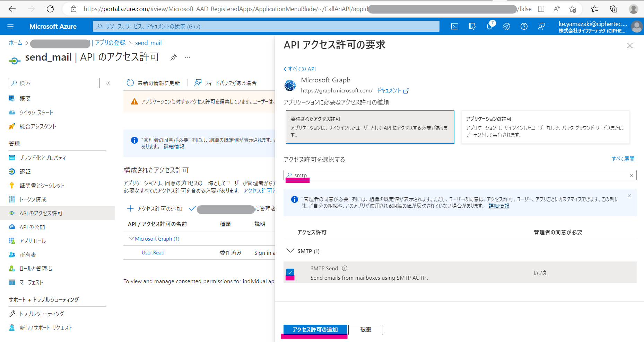Select API のアクセス許可 in the sidebar
644x342 pixels.
(x=58, y=213)
